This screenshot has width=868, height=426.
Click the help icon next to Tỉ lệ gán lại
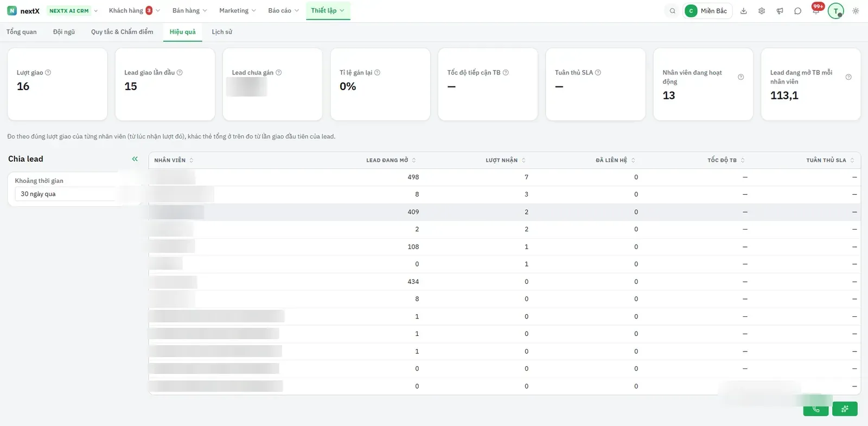377,73
